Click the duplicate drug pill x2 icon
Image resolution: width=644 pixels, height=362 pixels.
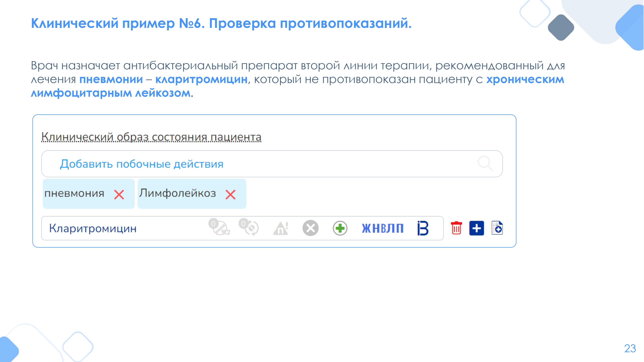coord(219,228)
